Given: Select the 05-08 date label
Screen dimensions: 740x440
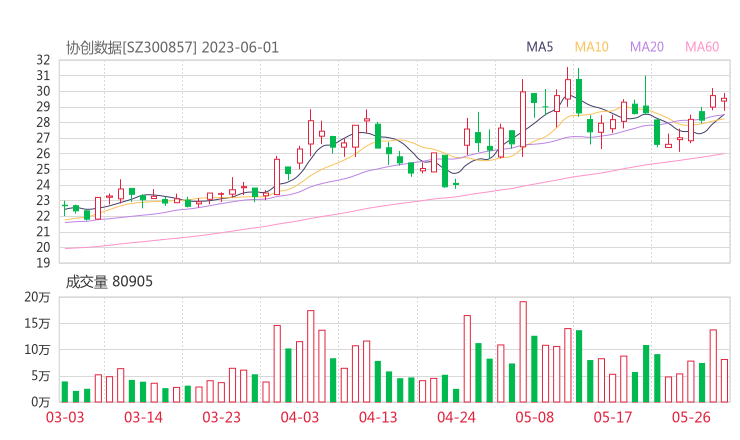Looking at the screenshot, I should (x=535, y=417).
